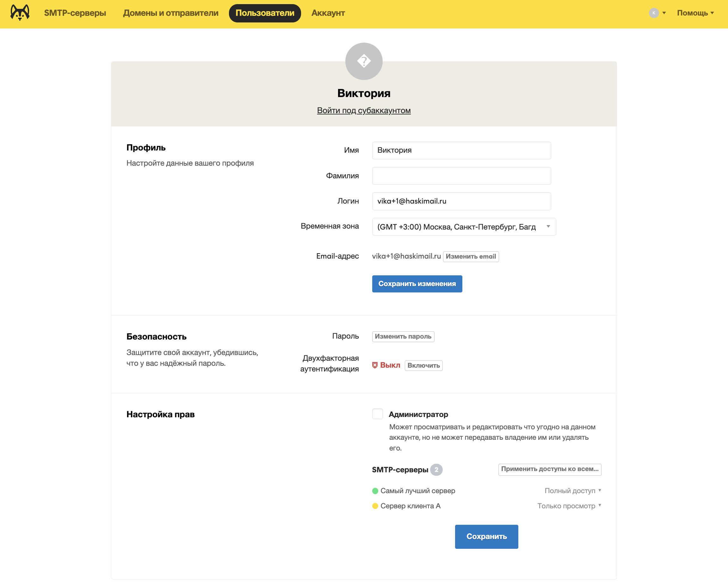Click the vika+1@haskimail.ru email address text

[x=406, y=256]
